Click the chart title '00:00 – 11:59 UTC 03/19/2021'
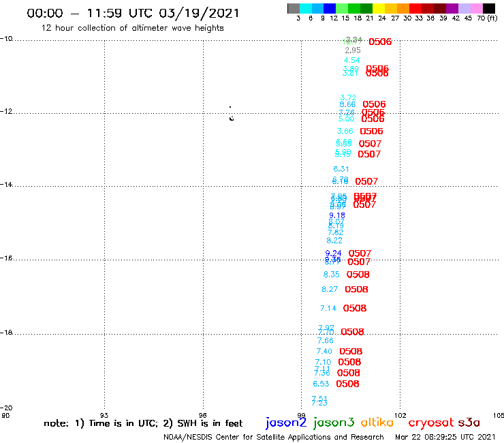Image resolution: width=504 pixels, height=443 pixels. tap(133, 13)
